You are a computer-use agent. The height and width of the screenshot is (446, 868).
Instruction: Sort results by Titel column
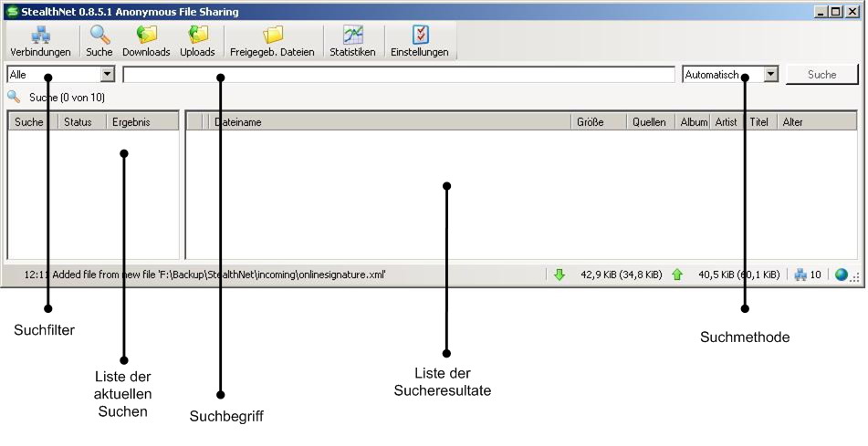coord(760,122)
